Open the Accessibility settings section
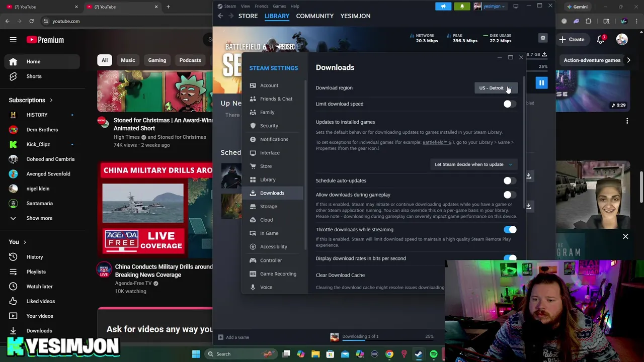This screenshot has height=362, width=644. 273,247
